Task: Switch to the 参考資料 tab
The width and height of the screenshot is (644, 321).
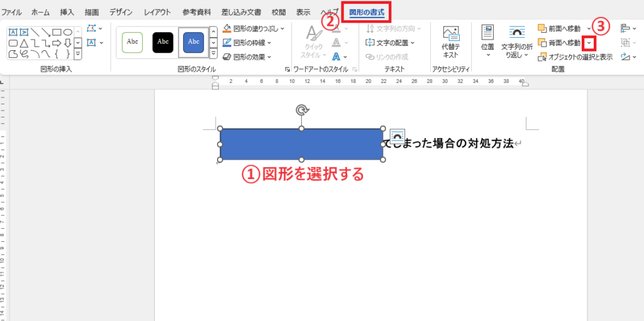Action: 197,12
